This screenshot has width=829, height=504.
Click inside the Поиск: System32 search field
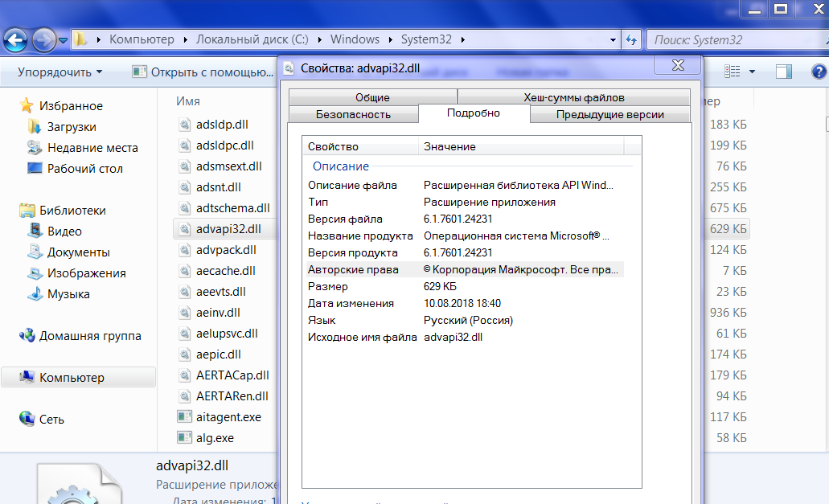click(724, 39)
